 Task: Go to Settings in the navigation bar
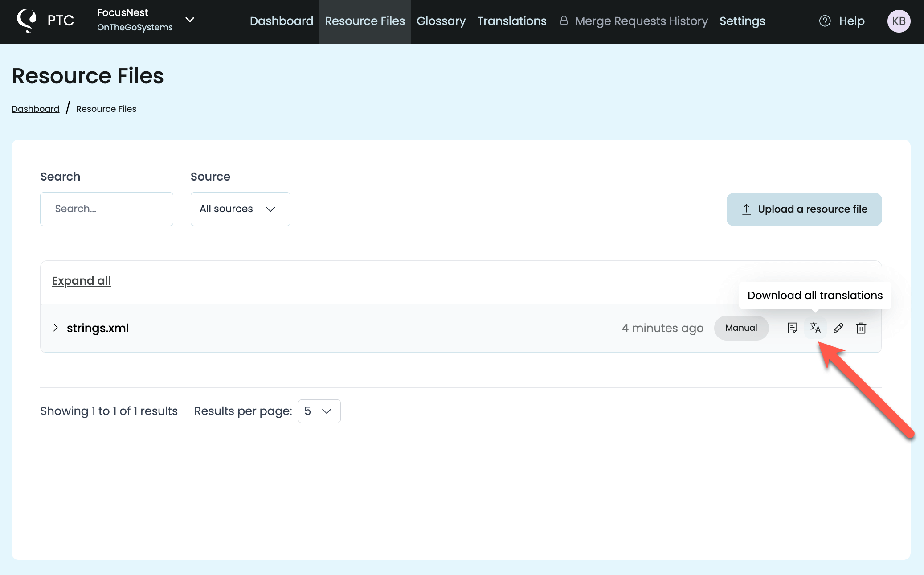tap(742, 21)
